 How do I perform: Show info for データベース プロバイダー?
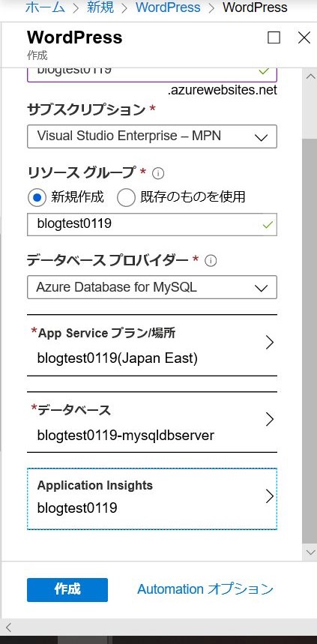(x=211, y=261)
